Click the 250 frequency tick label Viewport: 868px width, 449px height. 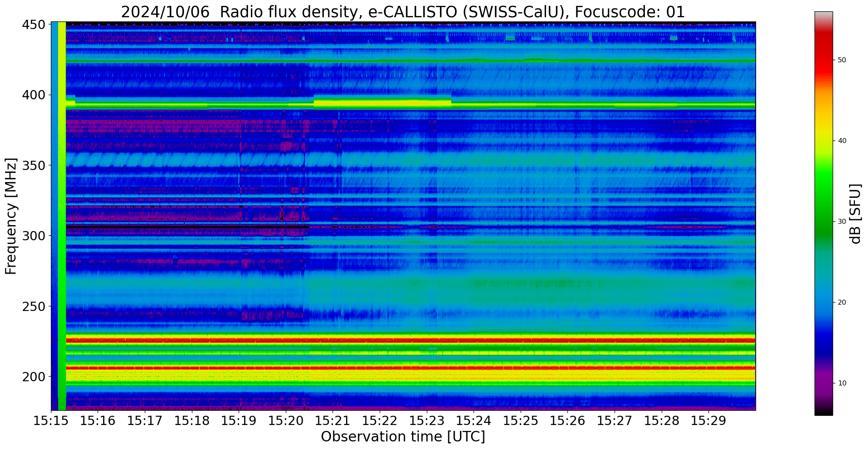click(x=34, y=306)
